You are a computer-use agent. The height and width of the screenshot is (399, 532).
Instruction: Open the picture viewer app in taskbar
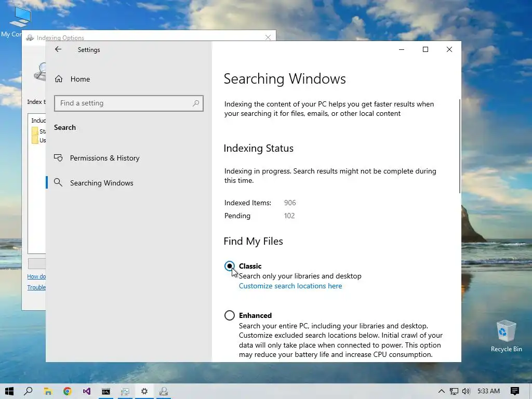(125, 391)
